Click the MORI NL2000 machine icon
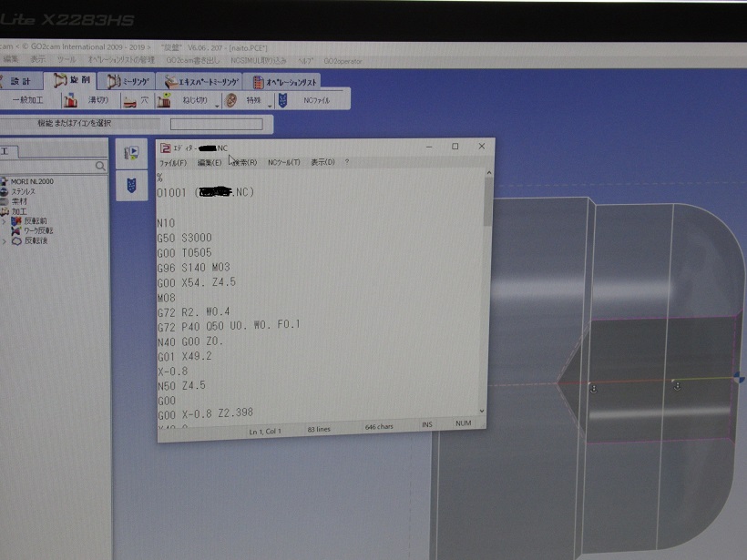747x560 pixels. tap(5, 181)
